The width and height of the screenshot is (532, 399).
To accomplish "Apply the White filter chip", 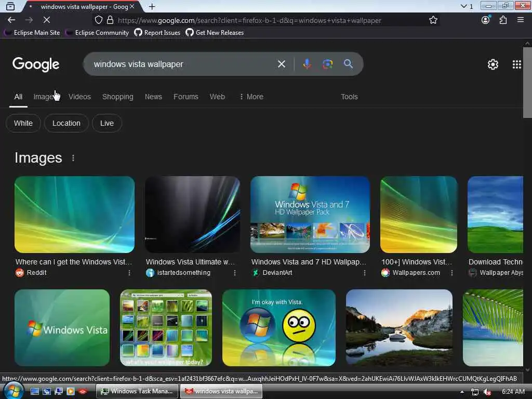I will (23, 123).
